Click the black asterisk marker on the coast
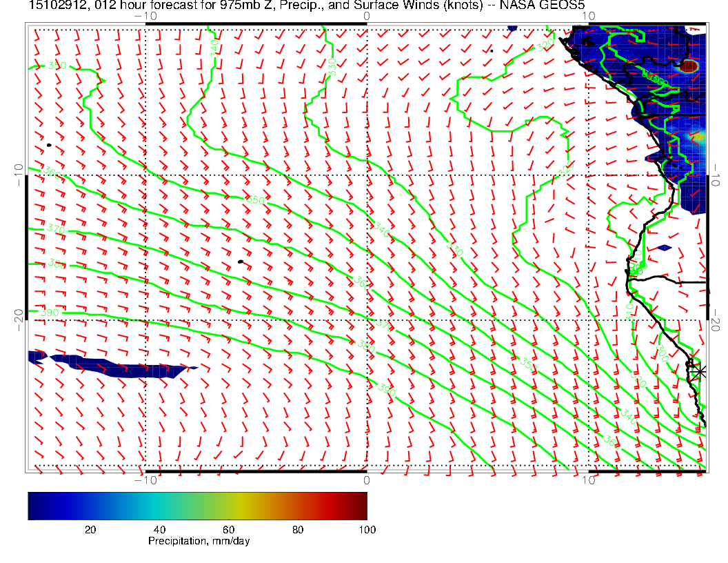Viewport: 728px width, 563px height. click(x=699, y=371)
